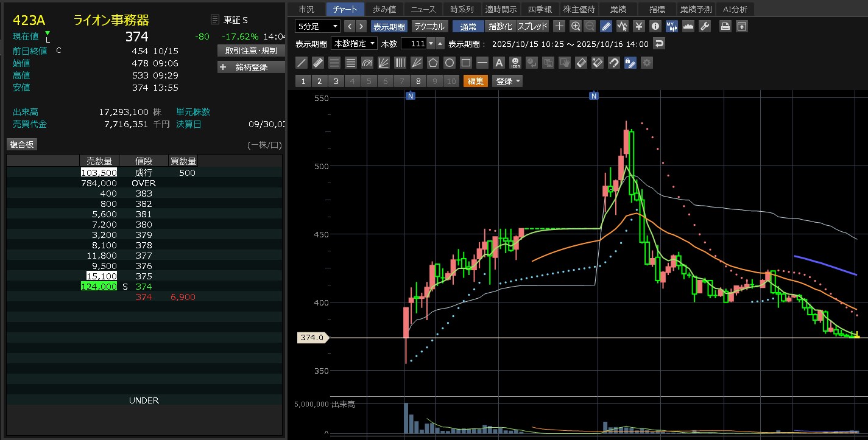Click the eraser tool icon
The image size is (868, 440).
(x=581, y=63)
